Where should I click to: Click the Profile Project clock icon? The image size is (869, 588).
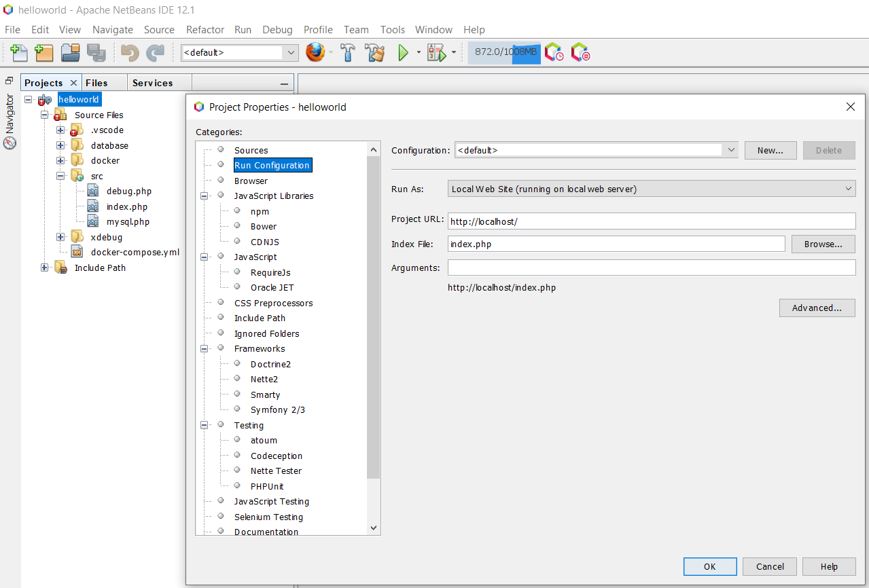554,52
